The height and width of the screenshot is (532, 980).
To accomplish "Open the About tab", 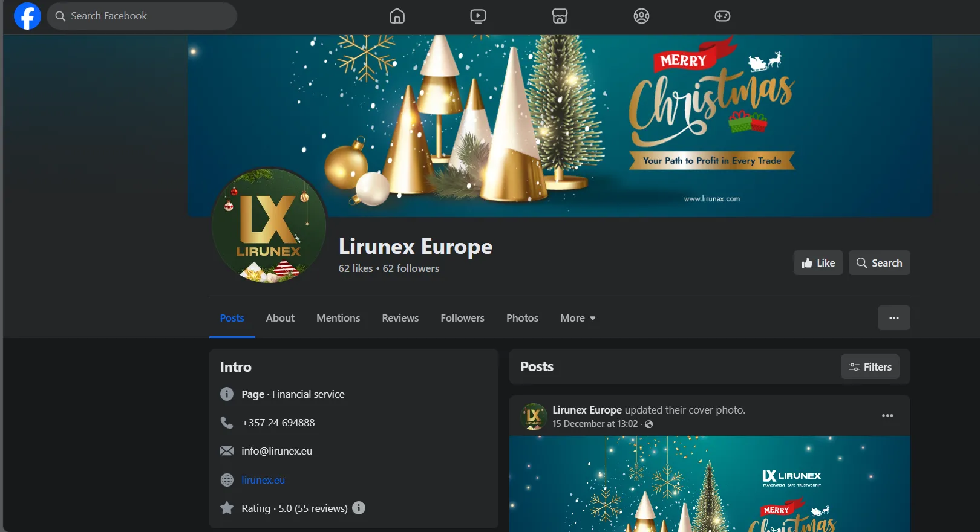I will [280, 318].
